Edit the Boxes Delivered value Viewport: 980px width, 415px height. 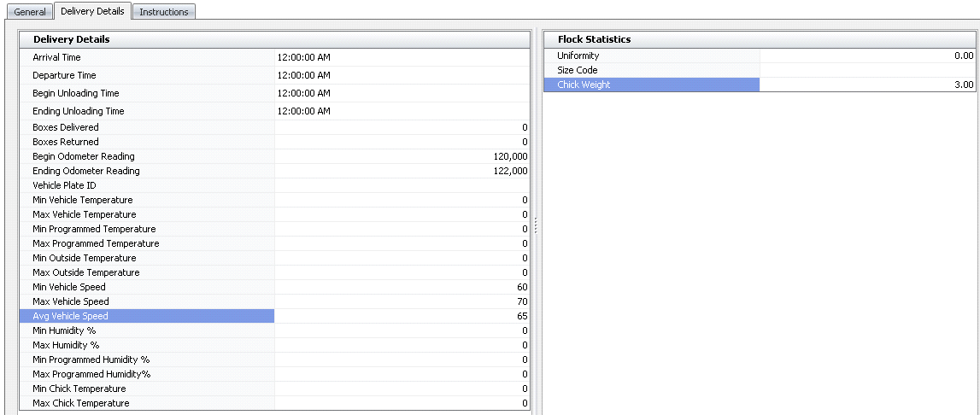pos(402,127)
